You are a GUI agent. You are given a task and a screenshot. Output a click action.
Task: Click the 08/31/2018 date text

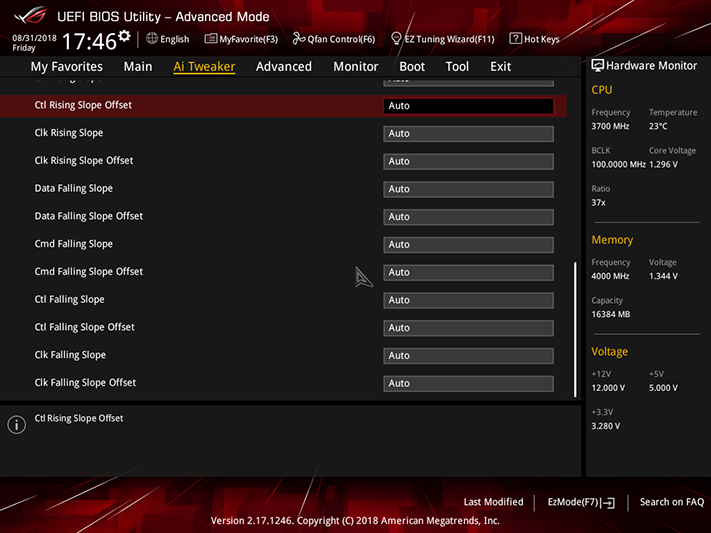tap(34, 38)
